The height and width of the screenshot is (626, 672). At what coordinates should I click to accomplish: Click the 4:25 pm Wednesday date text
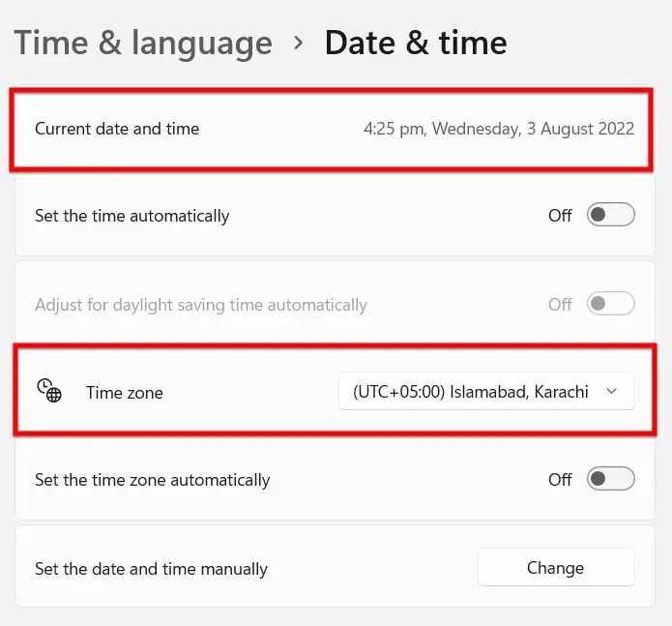coord(499,129)
